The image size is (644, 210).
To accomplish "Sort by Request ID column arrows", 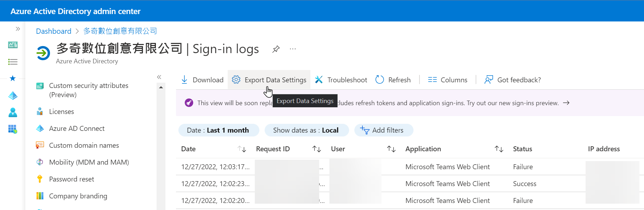I will pos(317,149).
